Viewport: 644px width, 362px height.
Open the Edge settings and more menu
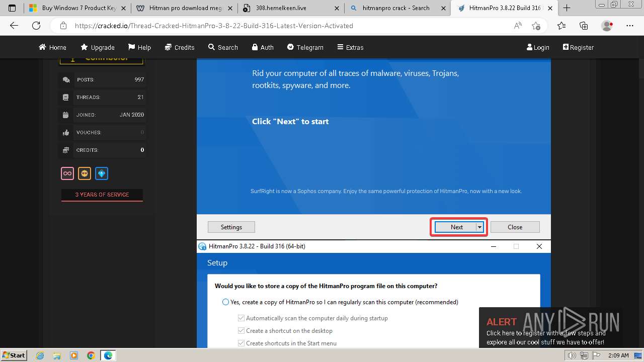point(630,26)
